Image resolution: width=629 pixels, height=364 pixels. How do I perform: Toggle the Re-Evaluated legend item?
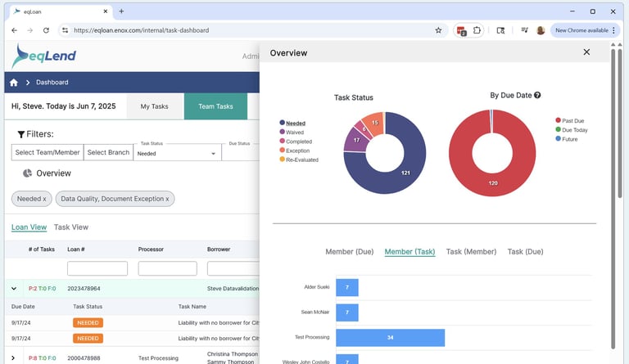click(x=299, y=160)
